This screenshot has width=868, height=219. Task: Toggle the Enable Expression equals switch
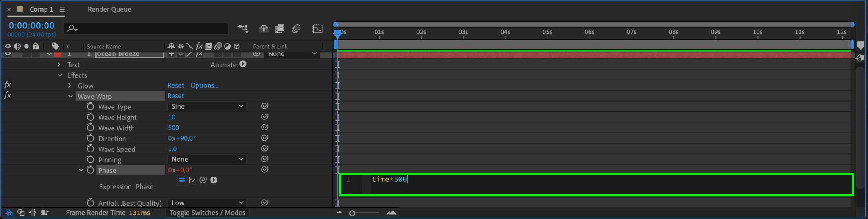pos(182,180)
